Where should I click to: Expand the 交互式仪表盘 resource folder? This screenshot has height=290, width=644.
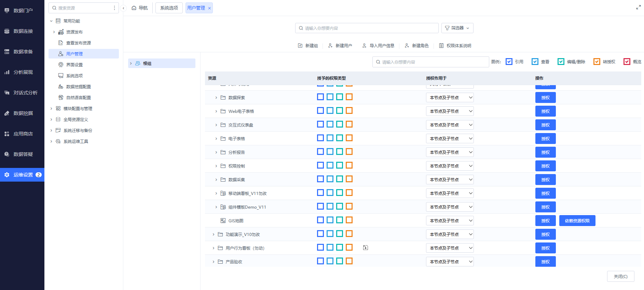(216, 125)
